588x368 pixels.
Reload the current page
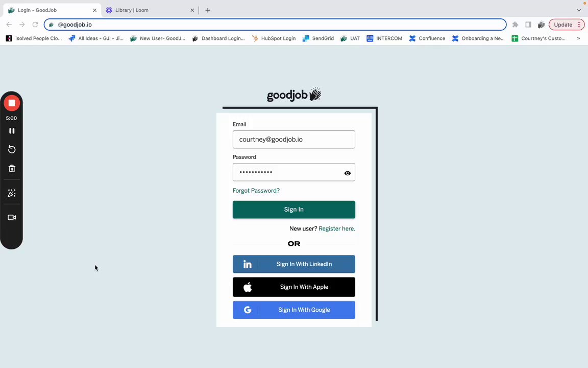[35, 25]
